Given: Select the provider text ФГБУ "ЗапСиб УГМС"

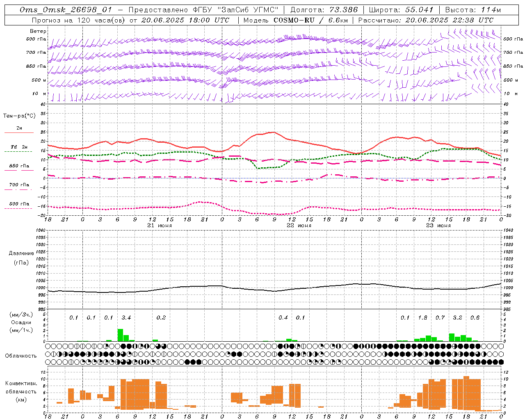Looking at the screenshot, I should click(235, 10).
